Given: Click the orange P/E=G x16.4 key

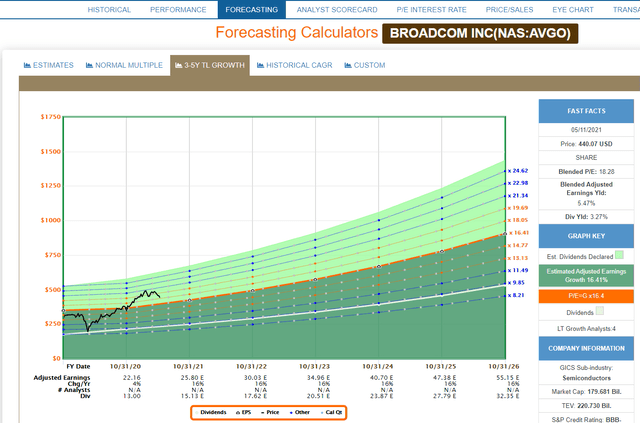Looking at the screenshot, I should [589, 295].
